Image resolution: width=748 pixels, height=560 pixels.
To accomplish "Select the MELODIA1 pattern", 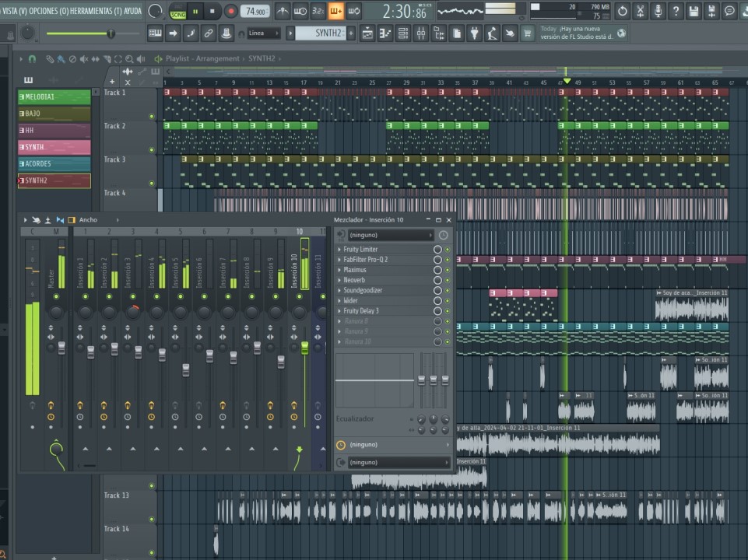I will 54,96.
